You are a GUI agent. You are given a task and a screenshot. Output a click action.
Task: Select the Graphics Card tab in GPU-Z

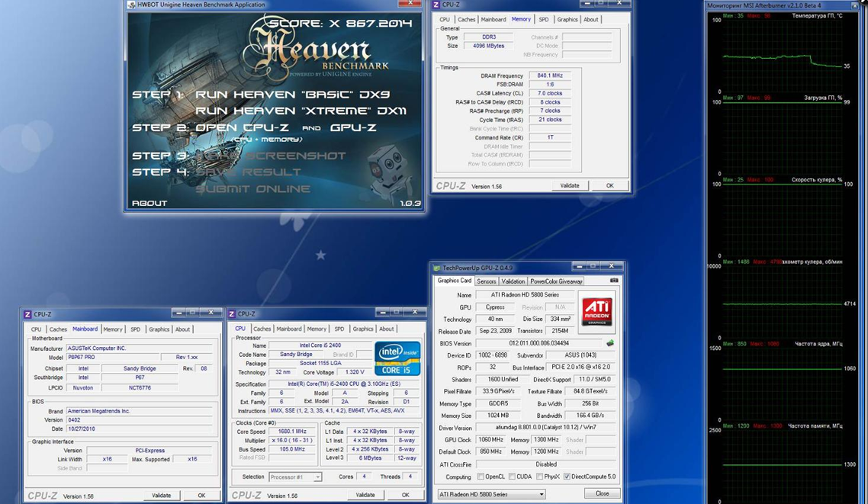point(454,281)
